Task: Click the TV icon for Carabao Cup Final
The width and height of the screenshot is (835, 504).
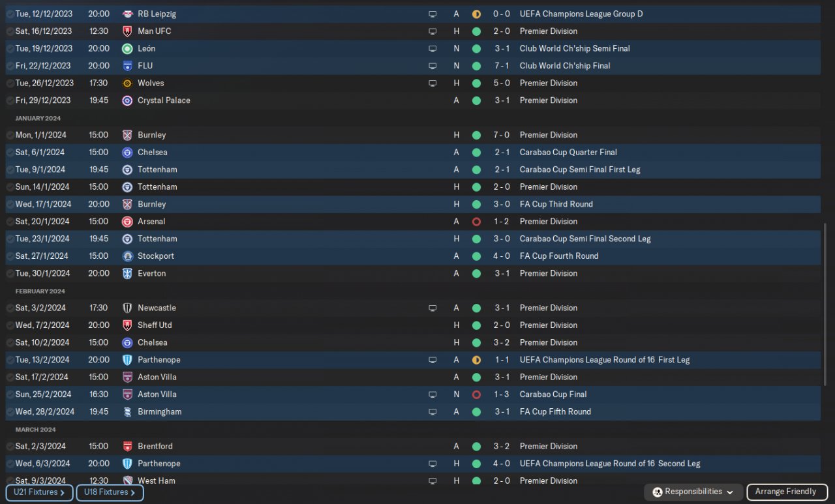Action: [433, 394]
